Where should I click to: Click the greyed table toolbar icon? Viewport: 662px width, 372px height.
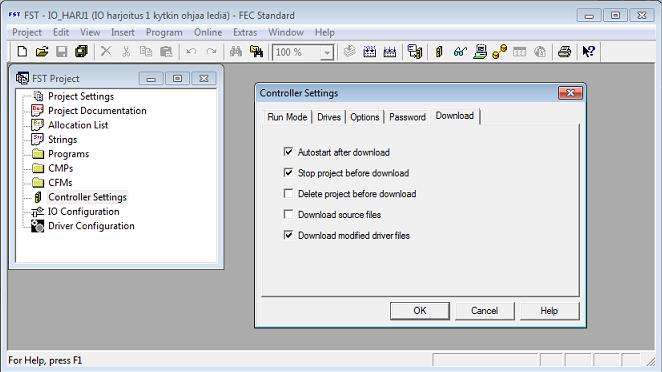pyautogui.click(x=519, y=52)
